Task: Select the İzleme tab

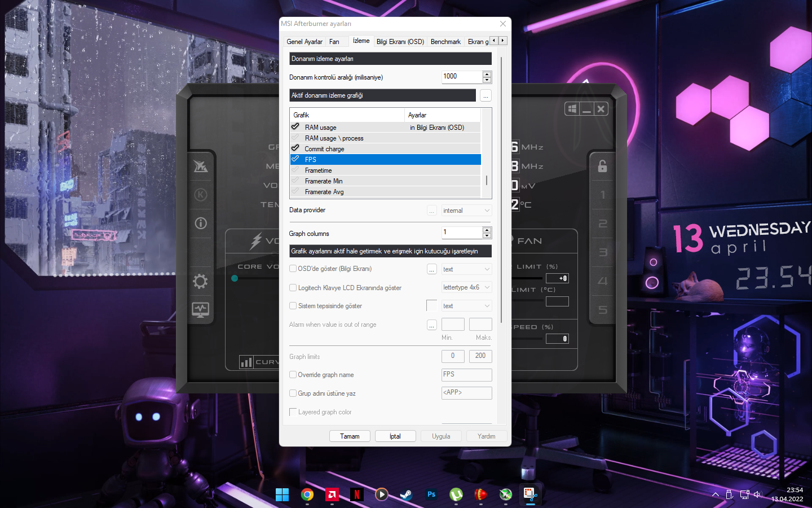Action: pos(361,41)
